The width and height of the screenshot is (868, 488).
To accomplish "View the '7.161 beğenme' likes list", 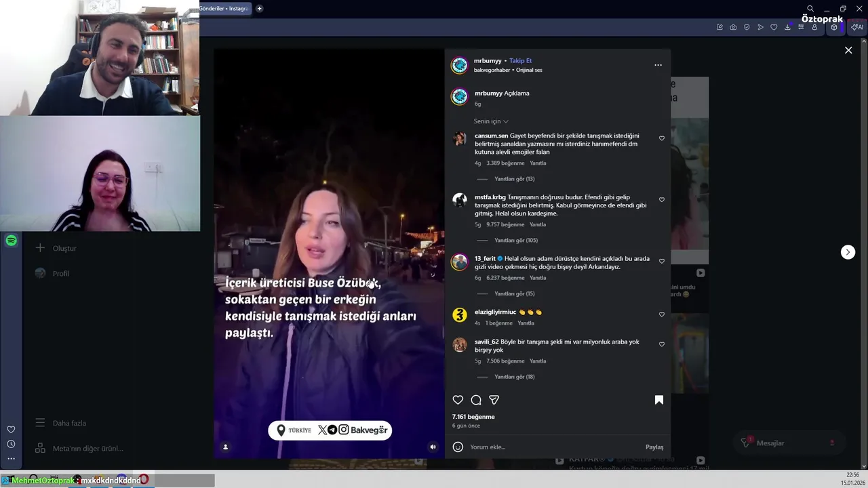I will click(473, 417).
